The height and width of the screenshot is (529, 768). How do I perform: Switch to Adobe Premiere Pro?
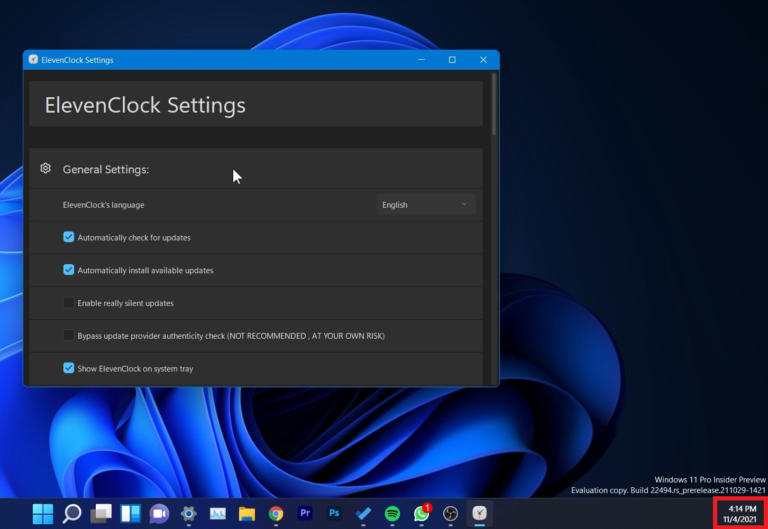[x=305, y=513]
